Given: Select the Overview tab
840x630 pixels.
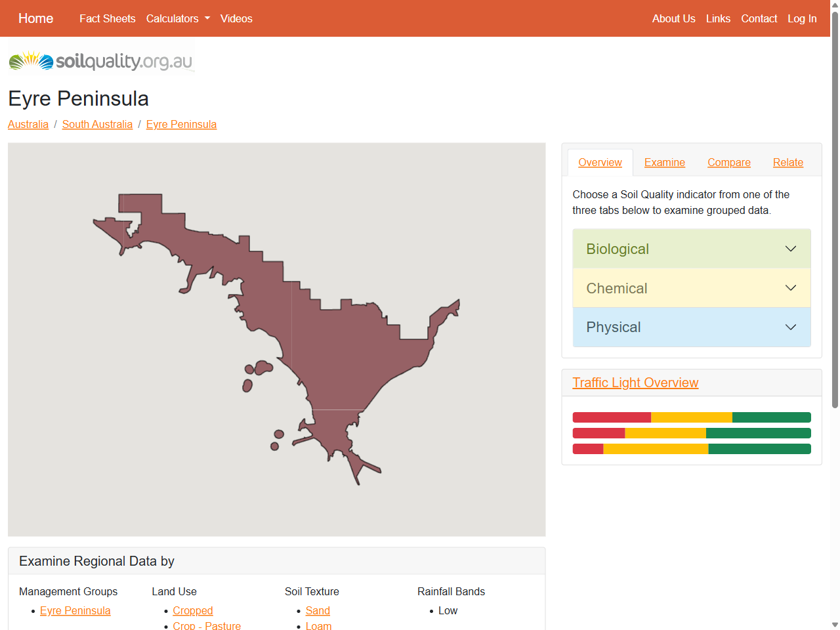Looking at the screenshot, I should coord(599,162).
